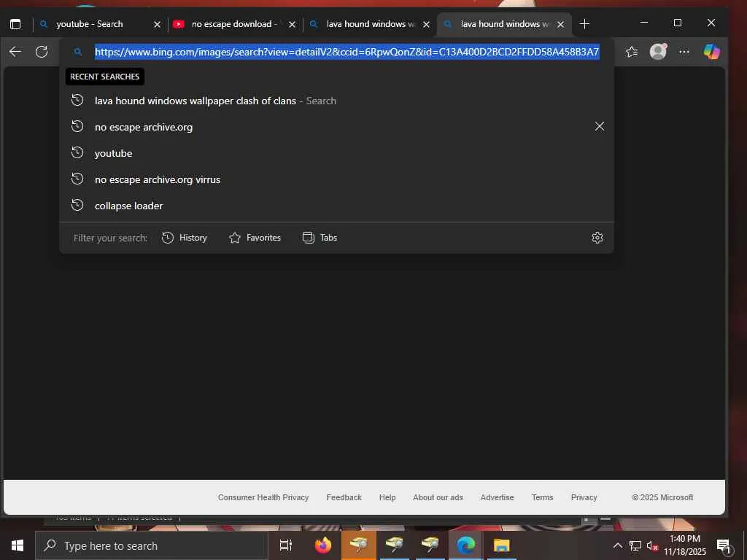Click the selected URL in address bar
The height and width of the screenshot is (560, 747).
(347, 52)
